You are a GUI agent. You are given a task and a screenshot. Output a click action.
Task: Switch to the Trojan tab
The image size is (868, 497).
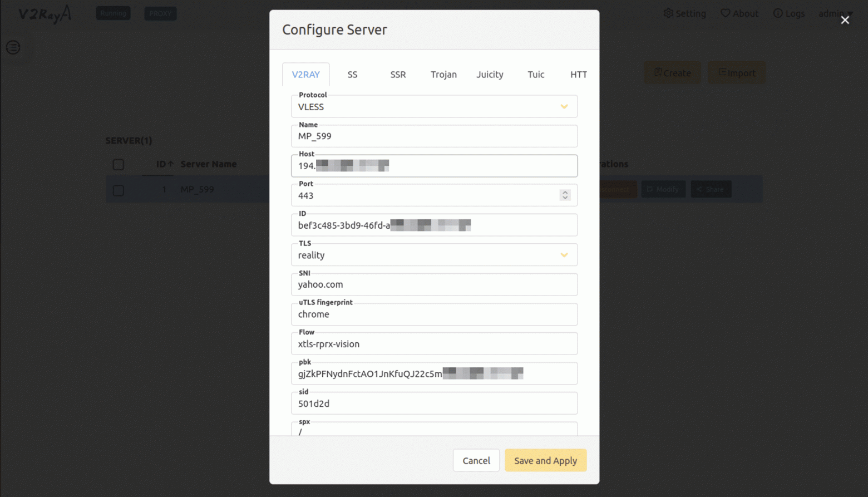click(x=443, y=75)
